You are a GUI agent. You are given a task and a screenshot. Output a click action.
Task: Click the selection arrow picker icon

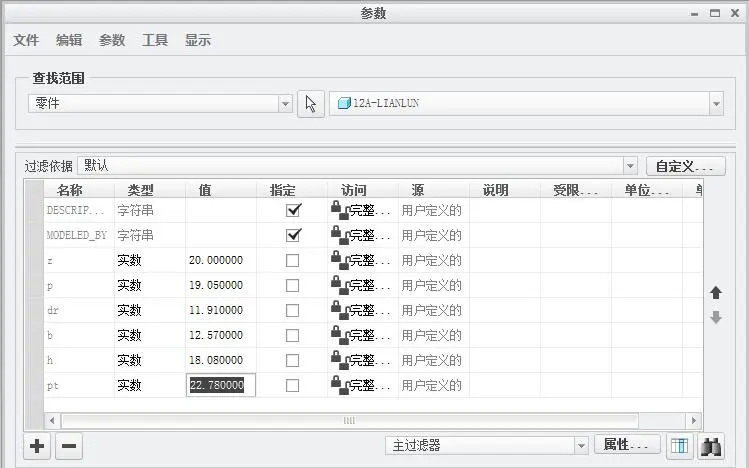point(311,104)
